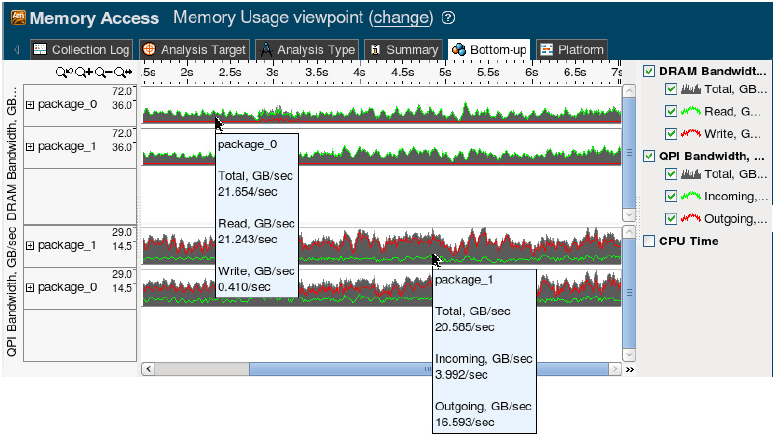Toggle the Read GB/sec checkbox

pos(671,111)
